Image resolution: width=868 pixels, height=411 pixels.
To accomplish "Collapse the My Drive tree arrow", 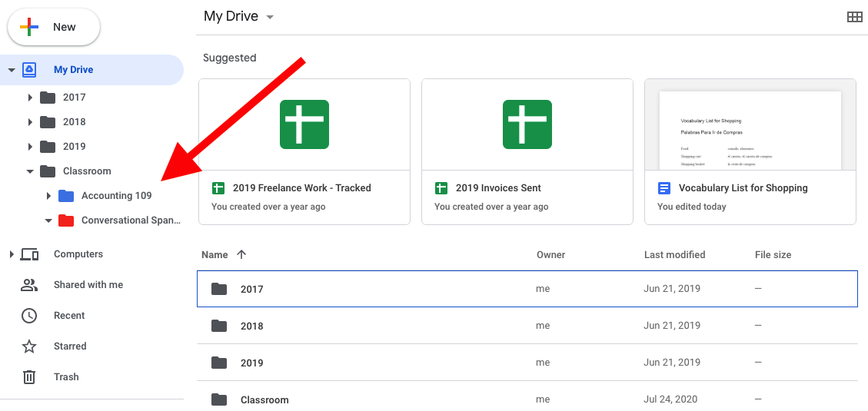I will point(11,70).
